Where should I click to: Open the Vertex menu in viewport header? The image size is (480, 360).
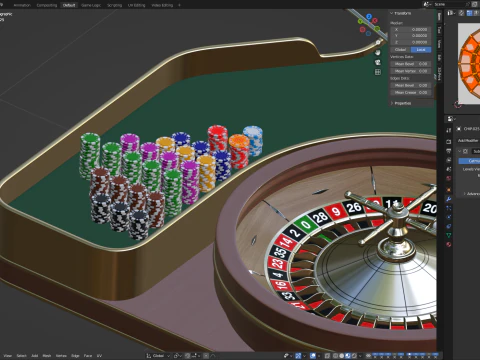point(61,356)
